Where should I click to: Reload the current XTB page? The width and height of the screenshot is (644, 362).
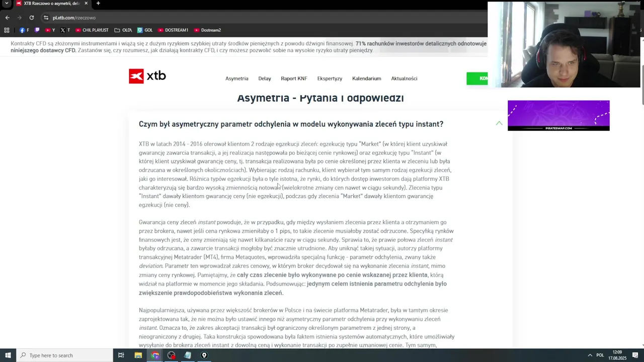(31, 18)
